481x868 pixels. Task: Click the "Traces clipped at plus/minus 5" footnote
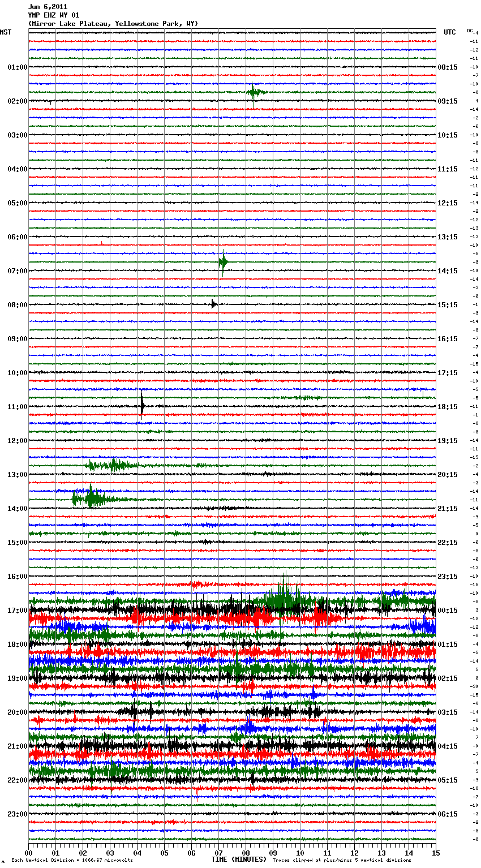342,861
